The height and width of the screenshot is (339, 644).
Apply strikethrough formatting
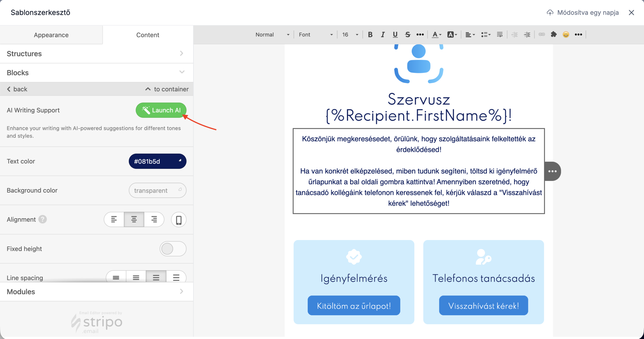408,35
